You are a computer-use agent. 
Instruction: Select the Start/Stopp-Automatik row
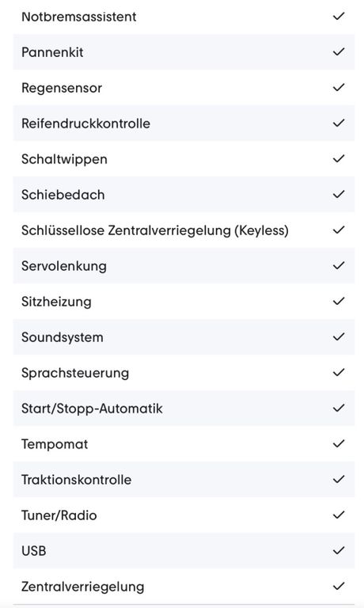184,408
